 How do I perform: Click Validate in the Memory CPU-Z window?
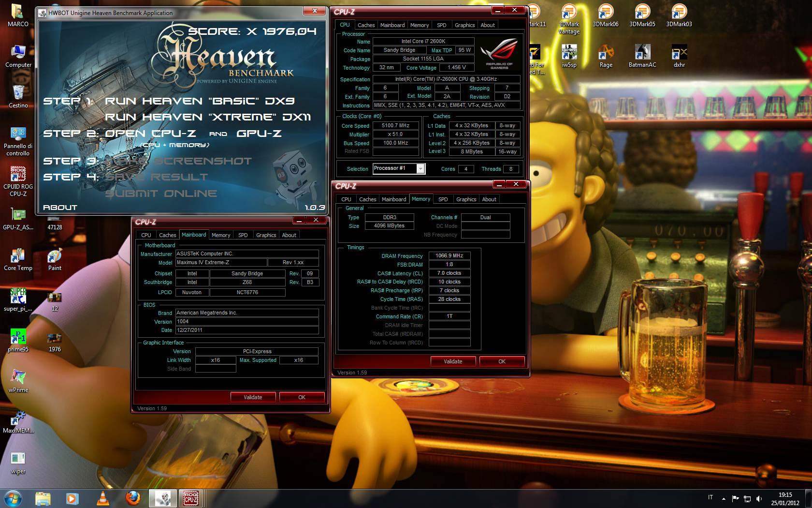click(453, 361)
